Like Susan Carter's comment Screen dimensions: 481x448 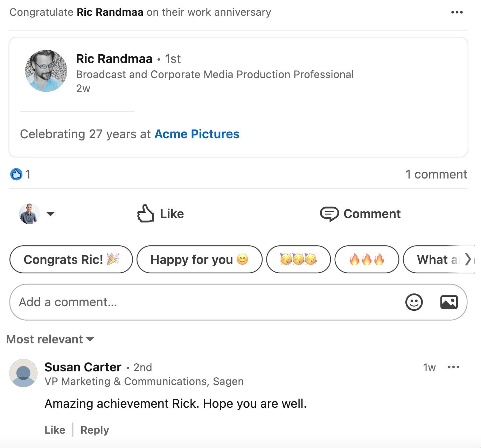55,430
